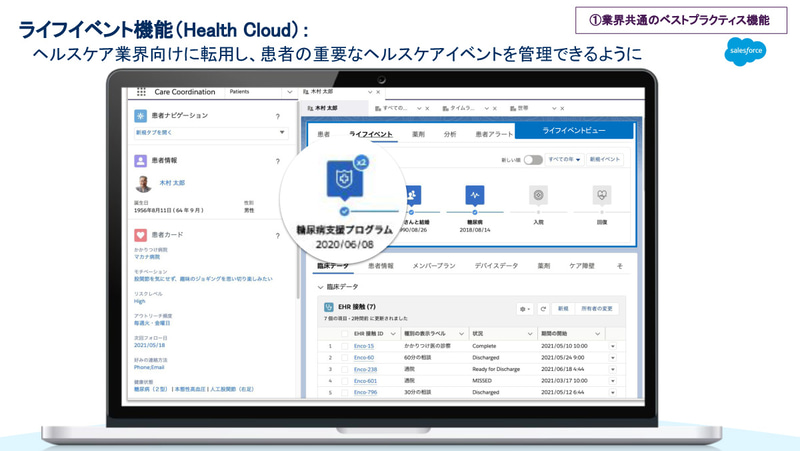Close the 木村 太郎 workspace tab
800x451 pixels.
pyautogui.click(x=378, y=92)
